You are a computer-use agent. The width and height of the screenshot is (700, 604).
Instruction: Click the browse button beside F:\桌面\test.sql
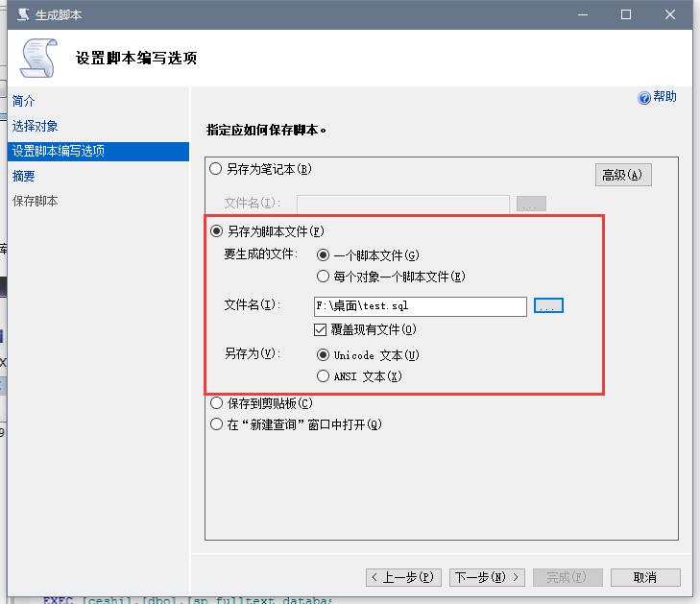coord(548,305)
